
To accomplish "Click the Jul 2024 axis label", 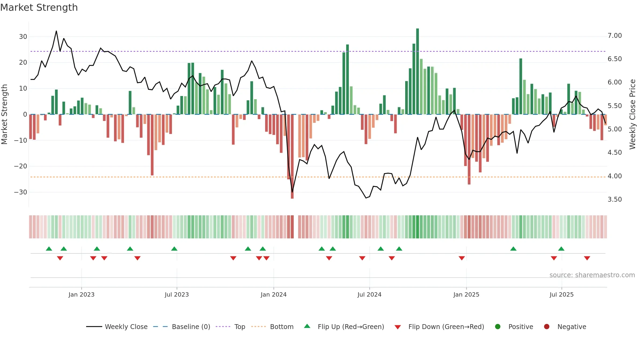I will 369,294.
